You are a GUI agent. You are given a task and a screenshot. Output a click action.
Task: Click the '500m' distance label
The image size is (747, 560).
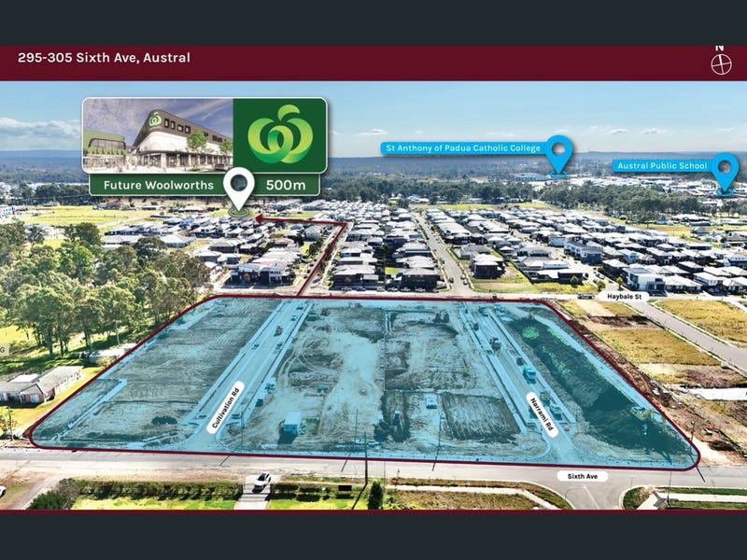[287, 185]
